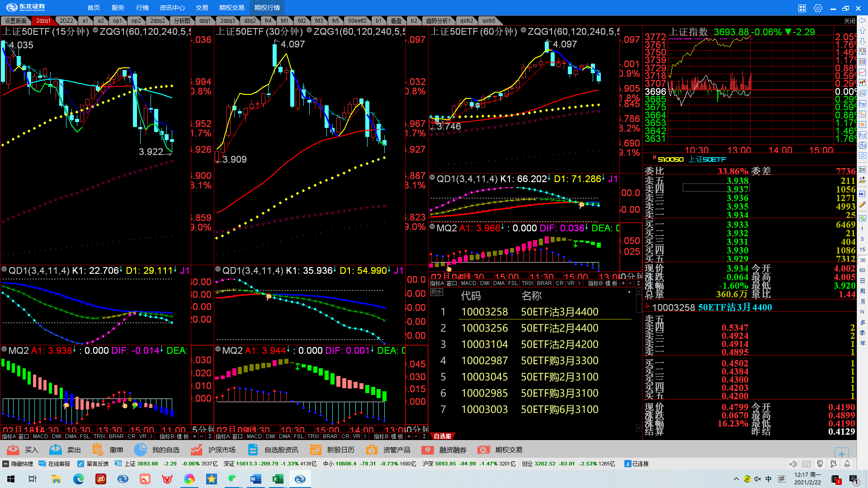Switch to 分析图 layout tab
This screenshot has width=868, height=488.
(182, 21)
